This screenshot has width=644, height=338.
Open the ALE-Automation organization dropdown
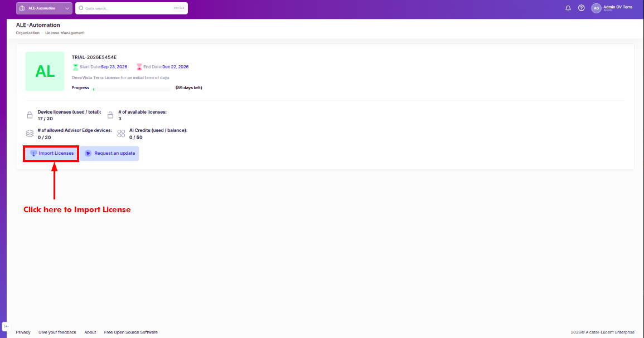(44, 8)
